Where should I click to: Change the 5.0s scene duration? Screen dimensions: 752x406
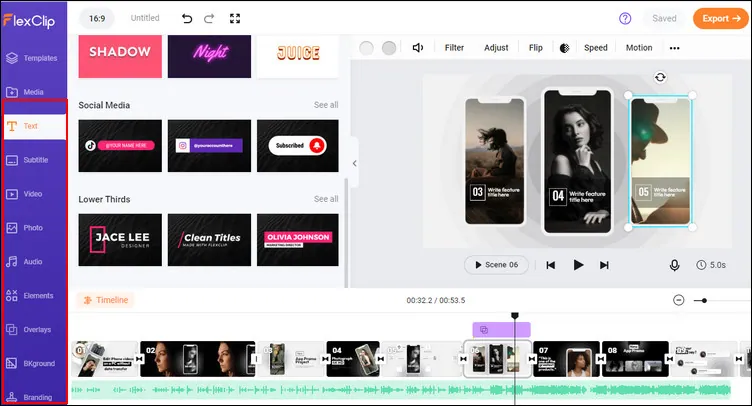711,265
